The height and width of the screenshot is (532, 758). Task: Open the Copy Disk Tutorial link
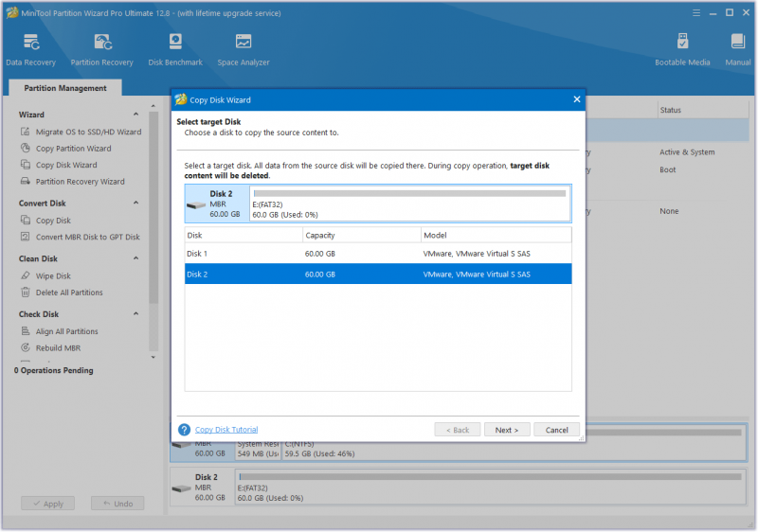click(x=226, y=430)
